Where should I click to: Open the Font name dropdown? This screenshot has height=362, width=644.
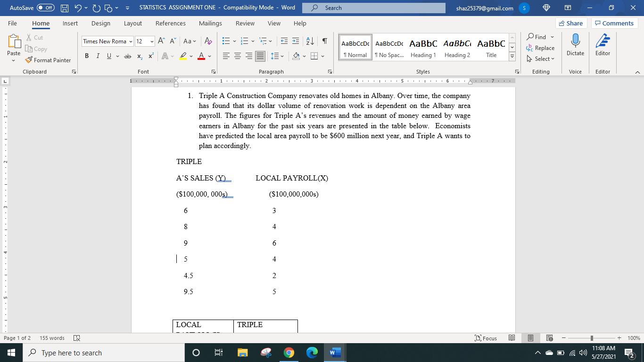tap(131, 41)
